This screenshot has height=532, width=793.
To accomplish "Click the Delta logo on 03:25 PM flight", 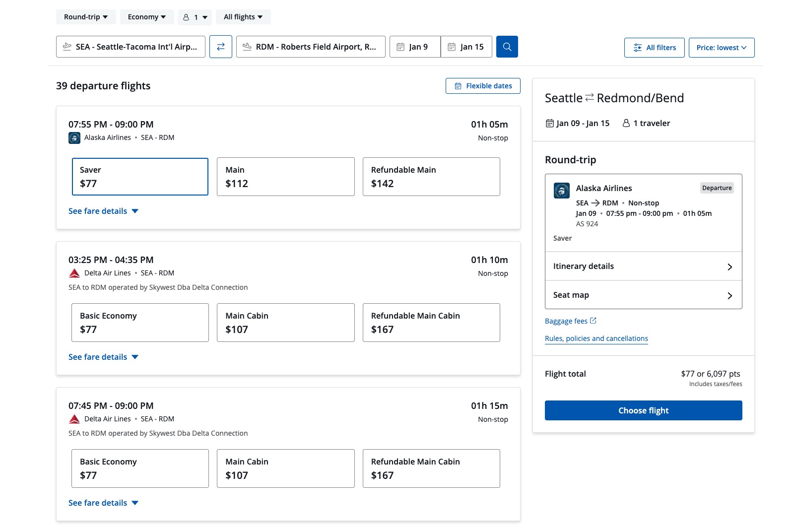I will tap(74, 273).
